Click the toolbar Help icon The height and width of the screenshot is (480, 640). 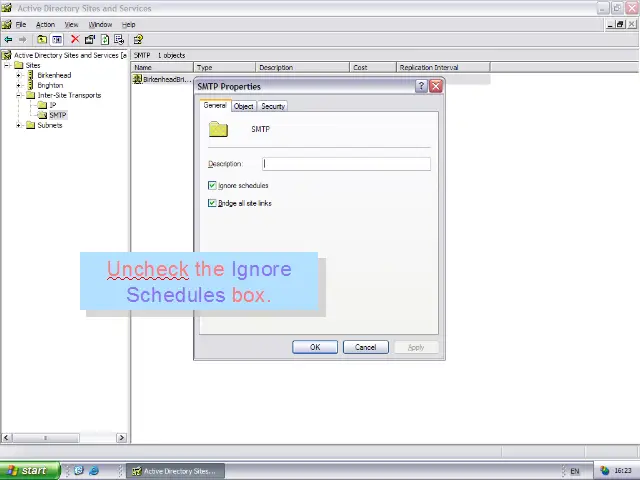(x=138, y=40)
